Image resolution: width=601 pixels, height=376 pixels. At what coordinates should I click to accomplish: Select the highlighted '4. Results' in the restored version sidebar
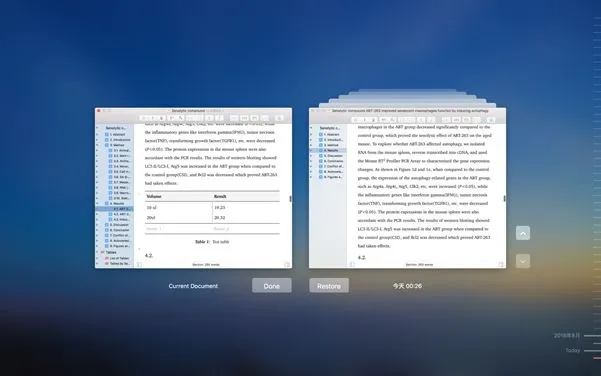click(328, 151)
